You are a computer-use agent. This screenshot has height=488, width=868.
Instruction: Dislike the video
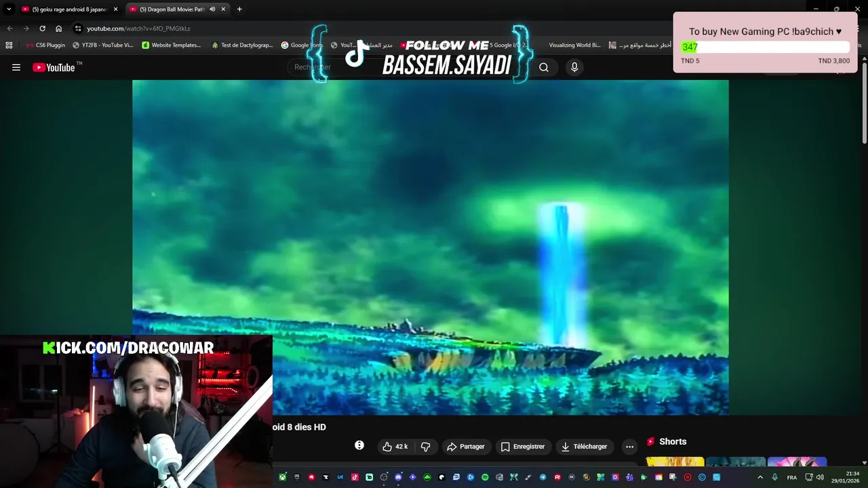[x=426, y=447]
